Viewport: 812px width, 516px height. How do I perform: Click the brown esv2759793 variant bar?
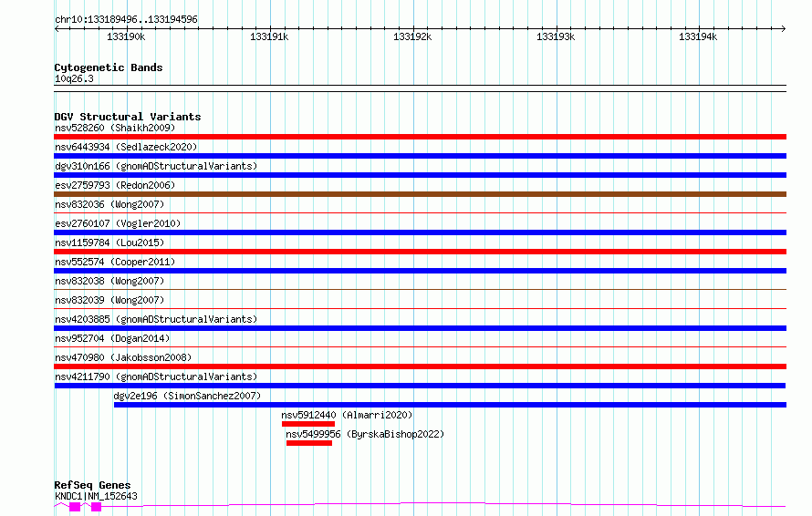(420, 194)
